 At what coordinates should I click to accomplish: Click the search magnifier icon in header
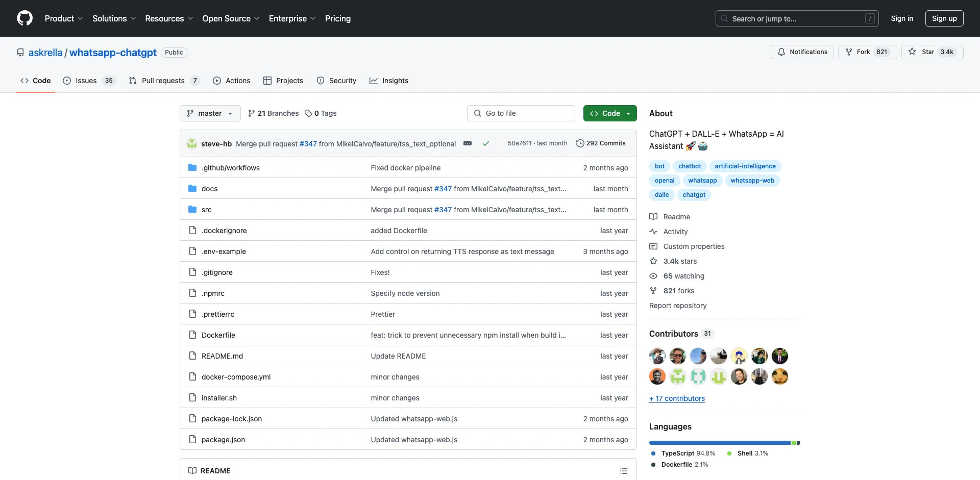[724, 18]
